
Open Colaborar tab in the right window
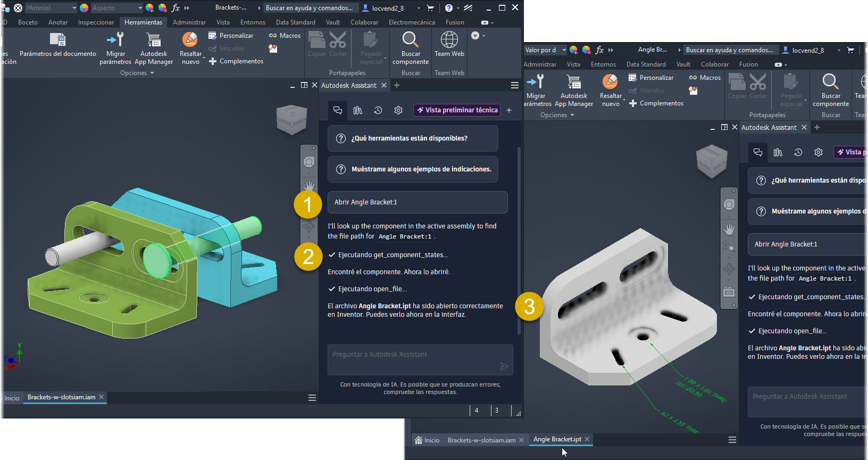click(x=714, y=64)
